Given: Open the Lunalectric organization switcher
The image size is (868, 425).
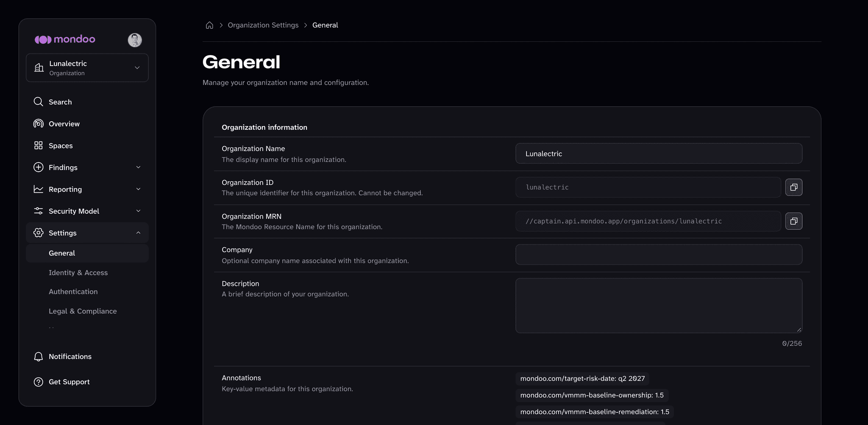Looking at the screenshot, I should (87, 68).
